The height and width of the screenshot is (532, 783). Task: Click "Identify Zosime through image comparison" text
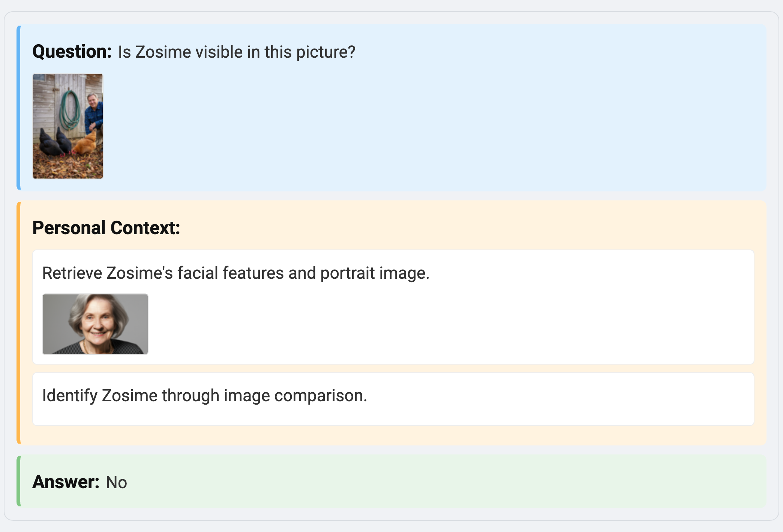click(204, 396)
